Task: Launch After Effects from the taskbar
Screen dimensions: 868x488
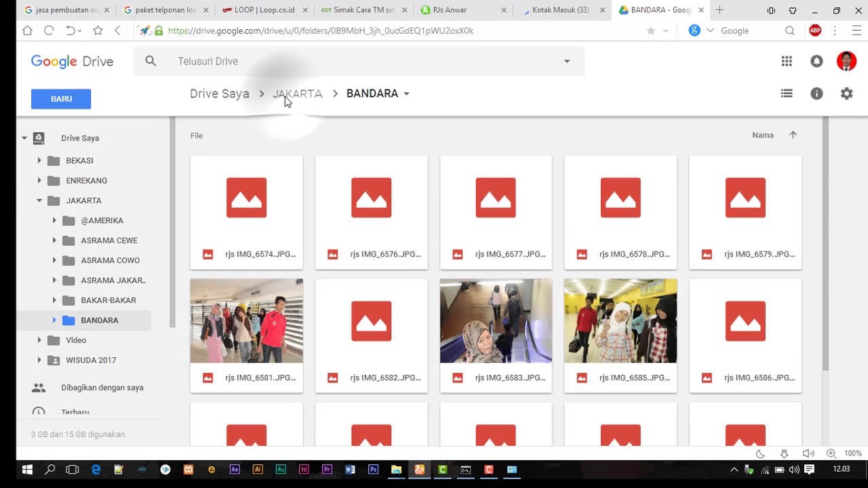Action: (x=235, y=469)
